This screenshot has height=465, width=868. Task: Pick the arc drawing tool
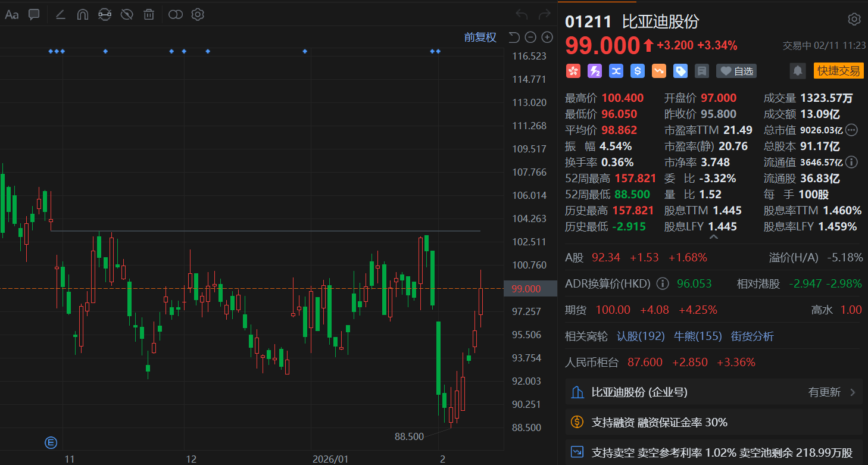(x=82, y=14)
